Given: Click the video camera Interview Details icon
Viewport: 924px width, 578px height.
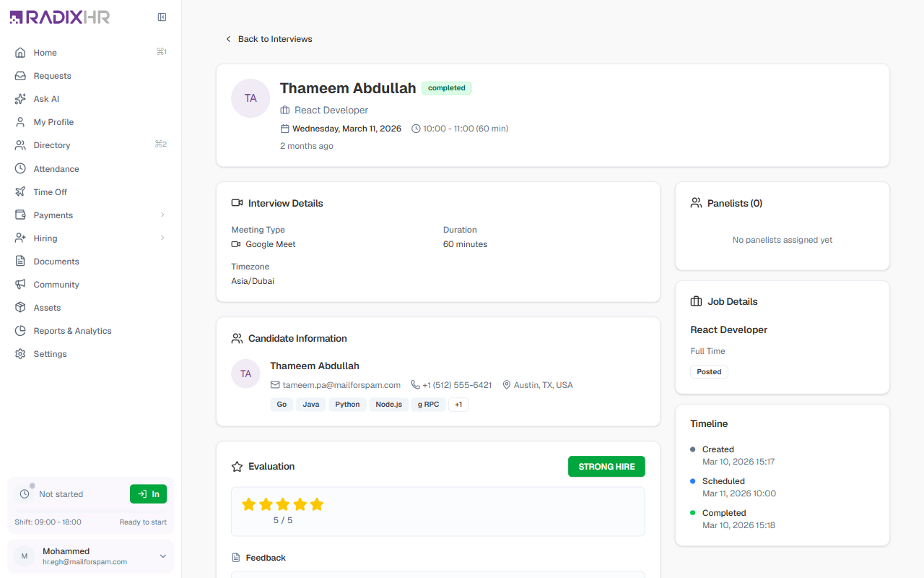Looking at the screenshot, I should tap(237, 203).
